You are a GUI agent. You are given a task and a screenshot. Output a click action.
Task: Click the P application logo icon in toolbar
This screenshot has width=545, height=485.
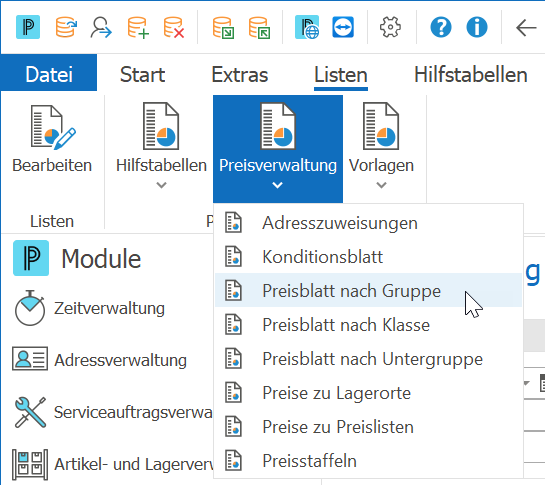tap(28, 27)
